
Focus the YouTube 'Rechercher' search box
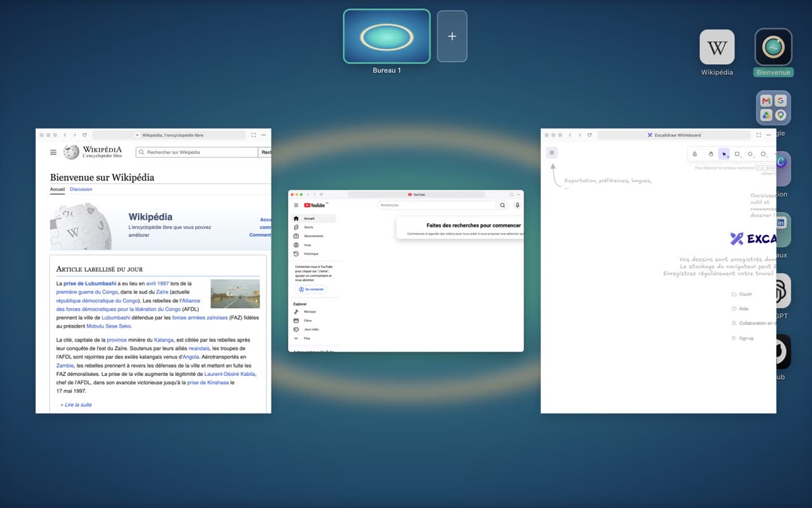click(436, 205)
